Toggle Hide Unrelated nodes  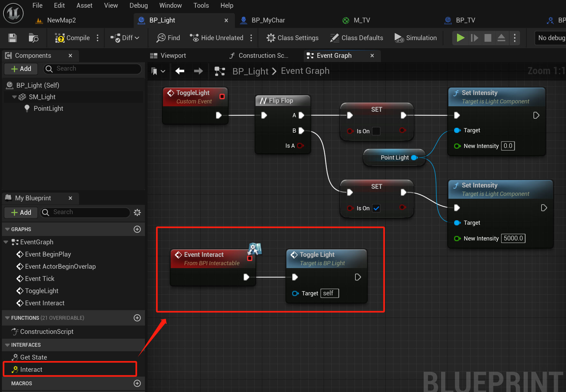pyautogui.click(x=217, y=38)
